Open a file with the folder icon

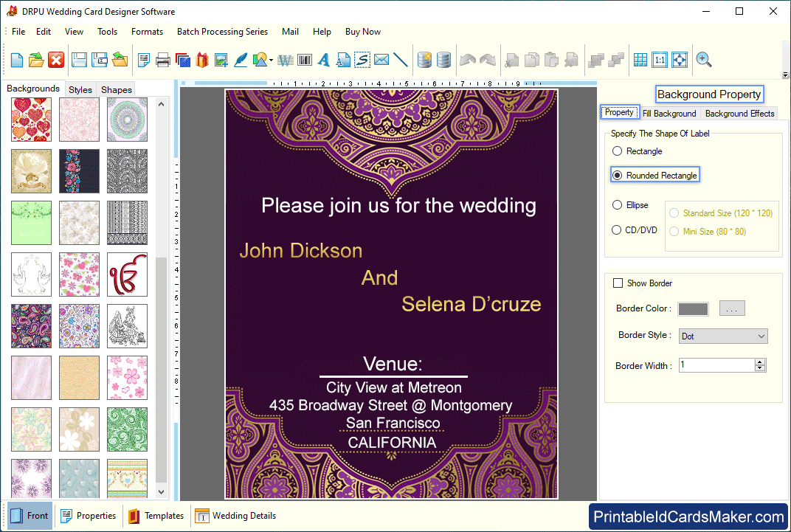tap(36, 60)
